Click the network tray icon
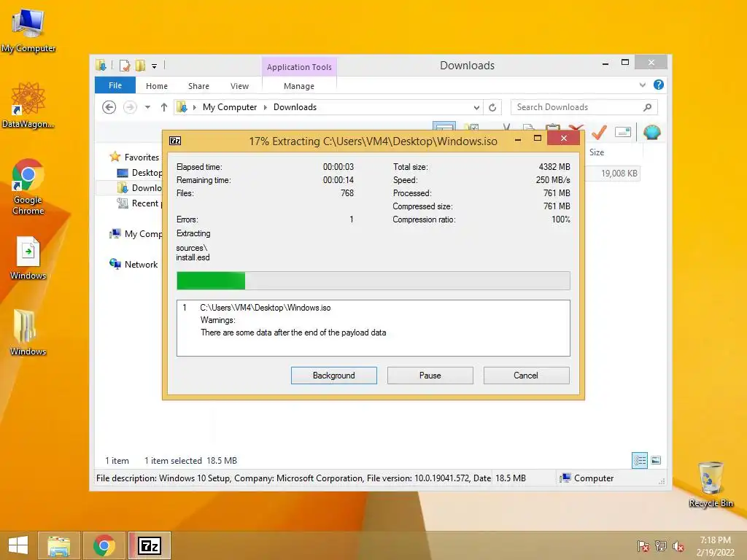The image size is (747, 560). coord(661,546)
